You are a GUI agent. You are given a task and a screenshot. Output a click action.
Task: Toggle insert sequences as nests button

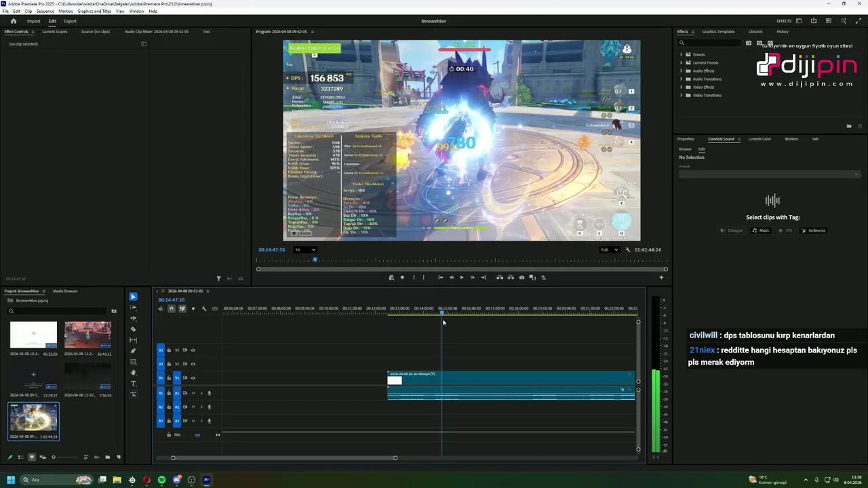pyautogui.click(x=161, y=309)
